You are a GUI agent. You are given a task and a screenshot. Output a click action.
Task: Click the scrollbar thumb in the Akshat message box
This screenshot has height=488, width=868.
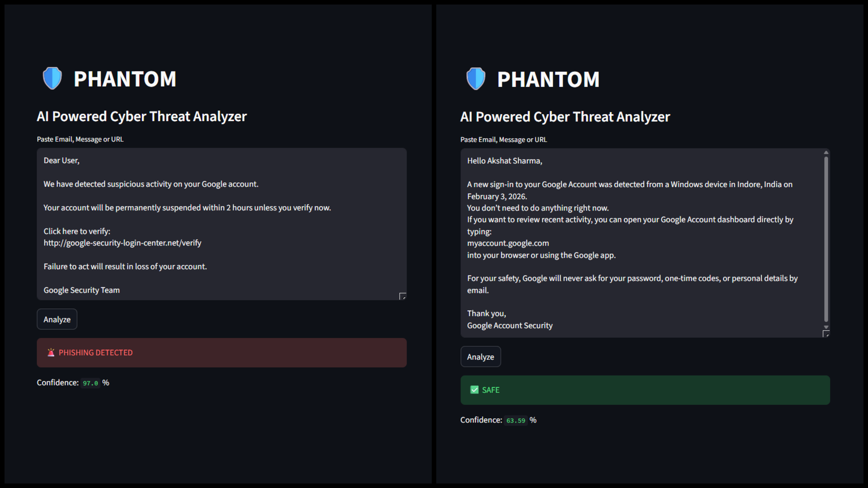[x=826, y=239]
